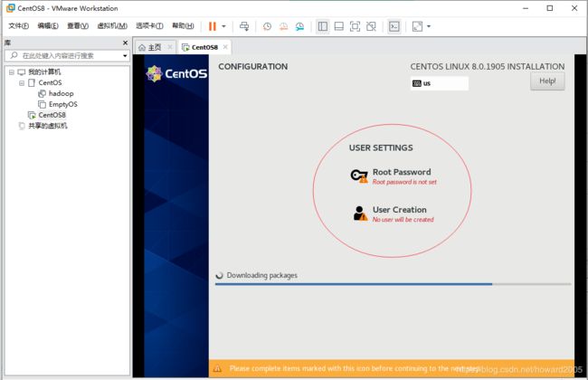The height and width of the screenshot is (380, 588).
Task: Open the 编辑(E) menu
Action: point(48,26)
